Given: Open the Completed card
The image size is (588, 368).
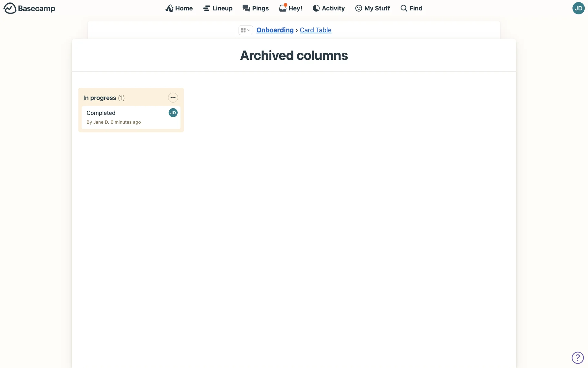Looking at the screenshot, I should coord(101,113).
